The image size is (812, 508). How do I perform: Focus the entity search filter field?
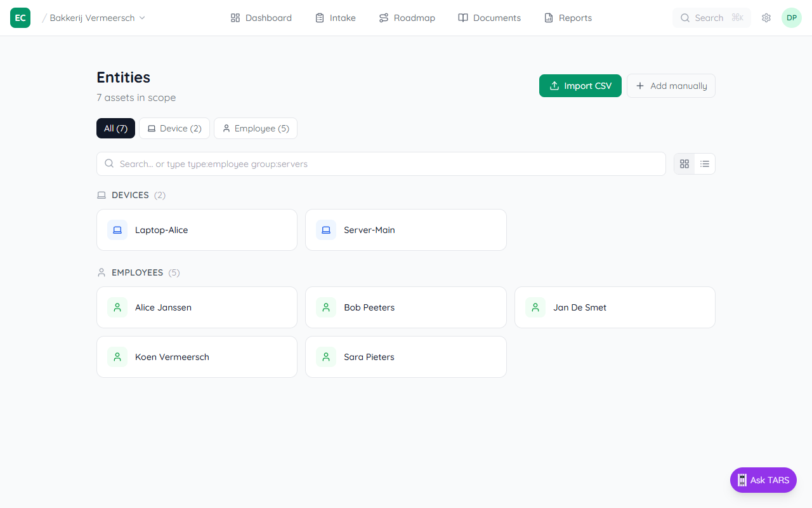click(381, 164)
